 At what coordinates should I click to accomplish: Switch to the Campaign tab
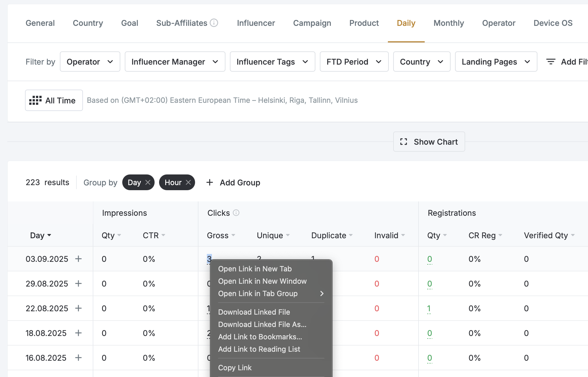(x=312, y=23)
